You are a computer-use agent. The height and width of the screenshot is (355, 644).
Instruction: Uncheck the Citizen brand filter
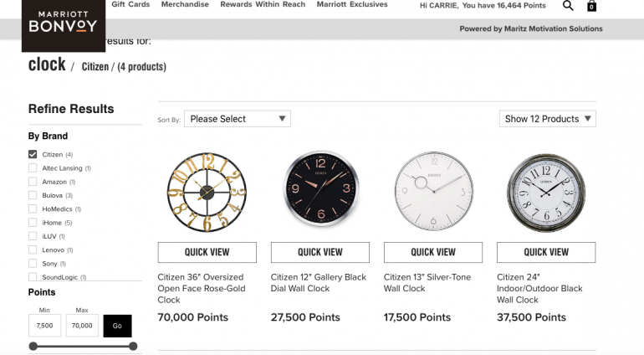[x=33, y=154]
